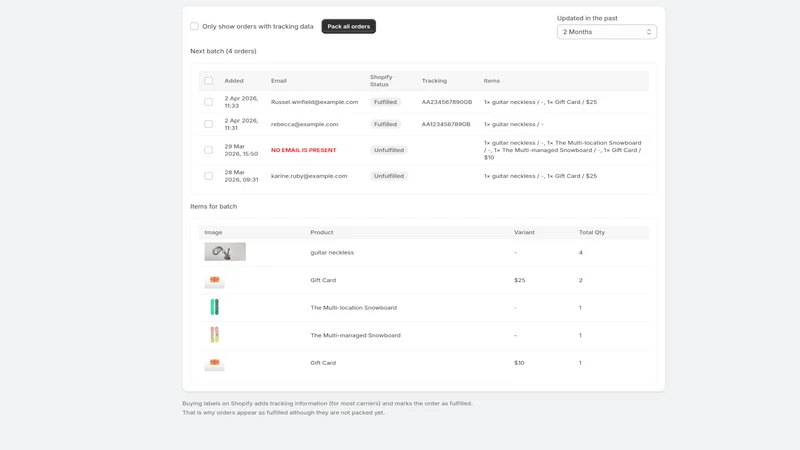Viewport: 800px width, 450px height.
Task: Click the 2 Apr 2026, 11:33 date cell
Action: point(241,102)
